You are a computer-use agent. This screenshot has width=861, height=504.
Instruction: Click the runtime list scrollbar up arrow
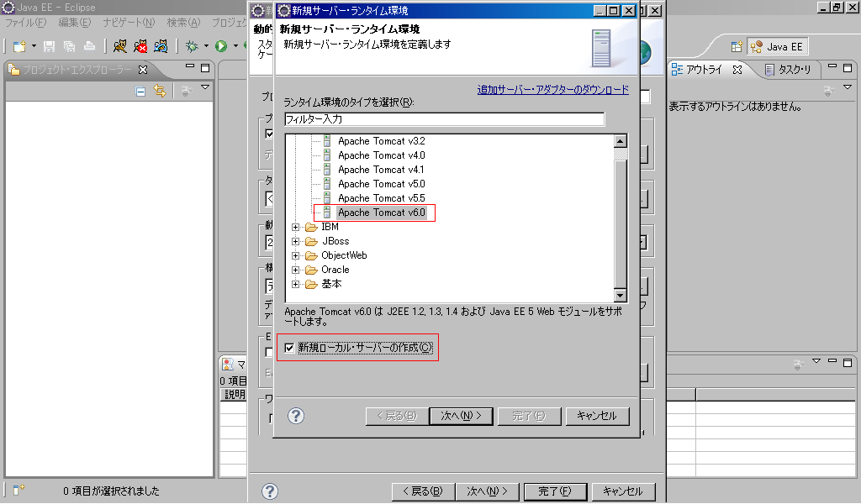click(x=621, y=141)
